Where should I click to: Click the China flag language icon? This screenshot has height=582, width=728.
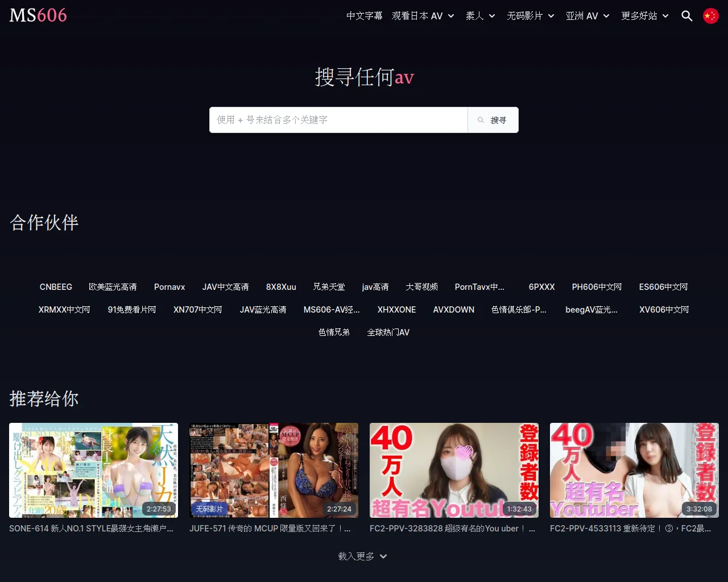pyautogui.click(x=711, y=16)
